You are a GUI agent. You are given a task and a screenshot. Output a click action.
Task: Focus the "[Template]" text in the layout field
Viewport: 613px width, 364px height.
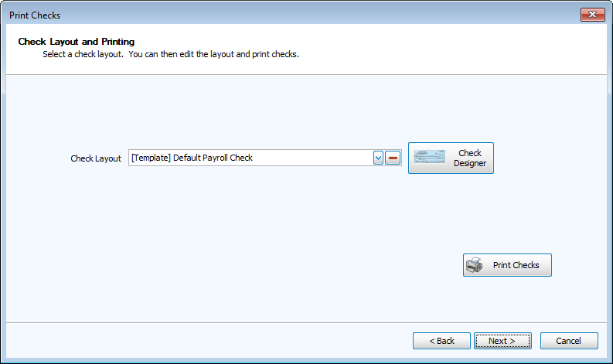coord(150,158)
